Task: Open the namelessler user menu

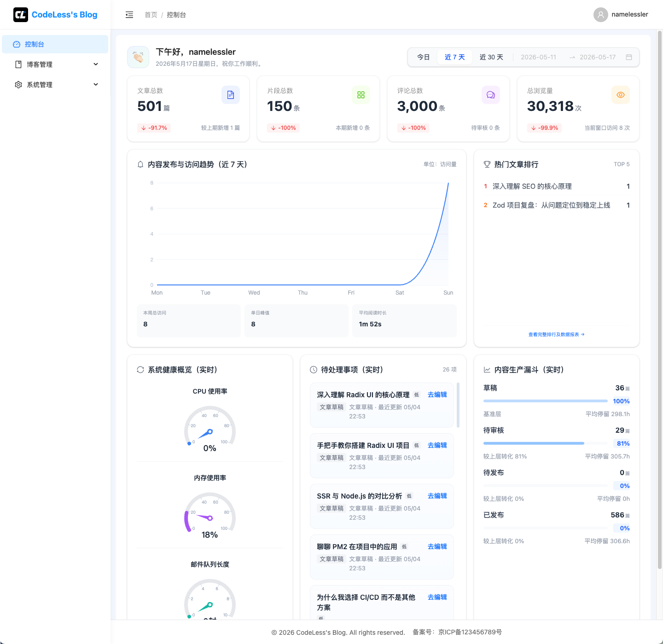Action: coord(621,15)
